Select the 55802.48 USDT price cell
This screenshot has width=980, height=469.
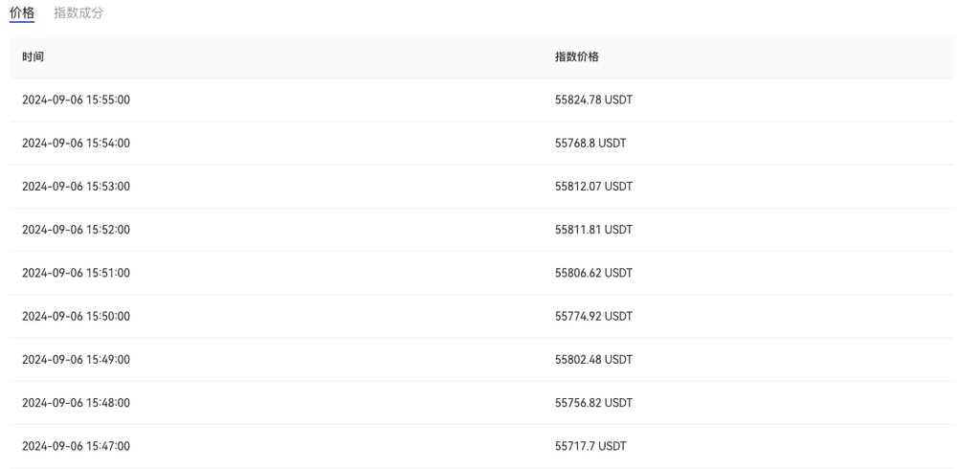coord(593,360)
